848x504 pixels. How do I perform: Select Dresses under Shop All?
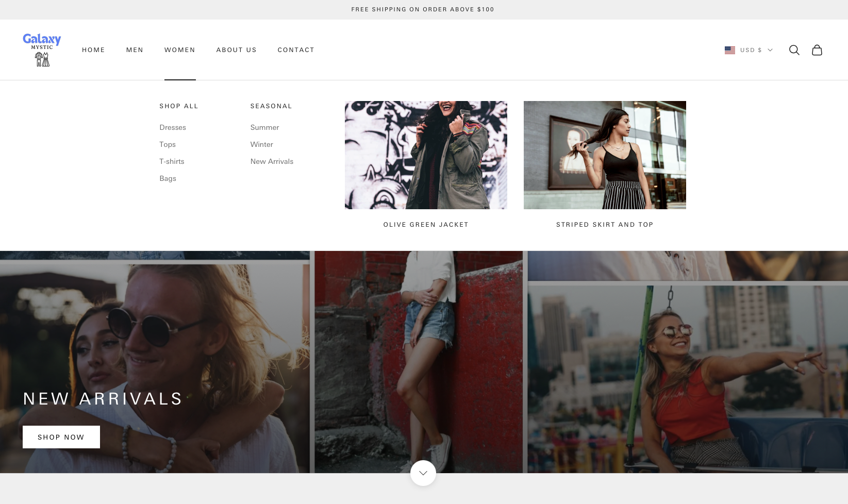click(x=173, y=127)
